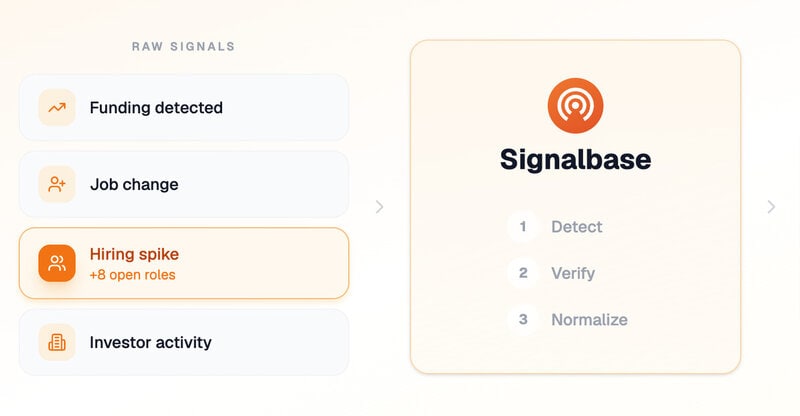800x416 pixels.
Task: Click the +8 open roles subtext
Action: 133,275
